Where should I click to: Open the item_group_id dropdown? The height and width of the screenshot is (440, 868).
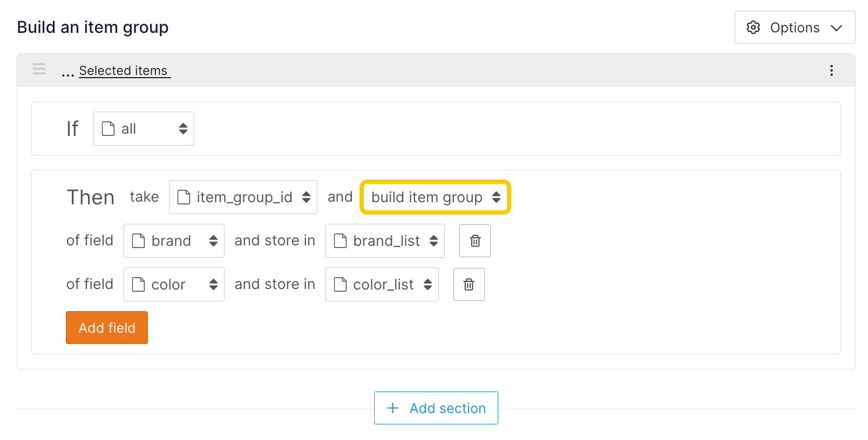pos(243,197)
